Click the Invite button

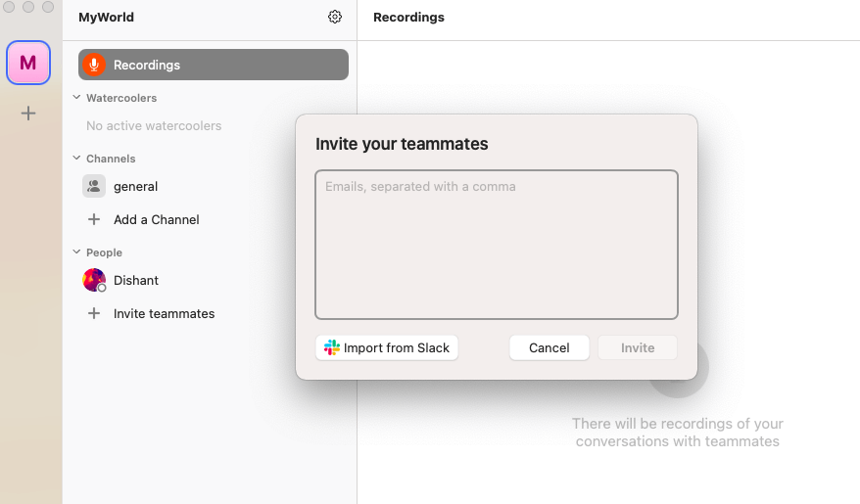point(638,347)
